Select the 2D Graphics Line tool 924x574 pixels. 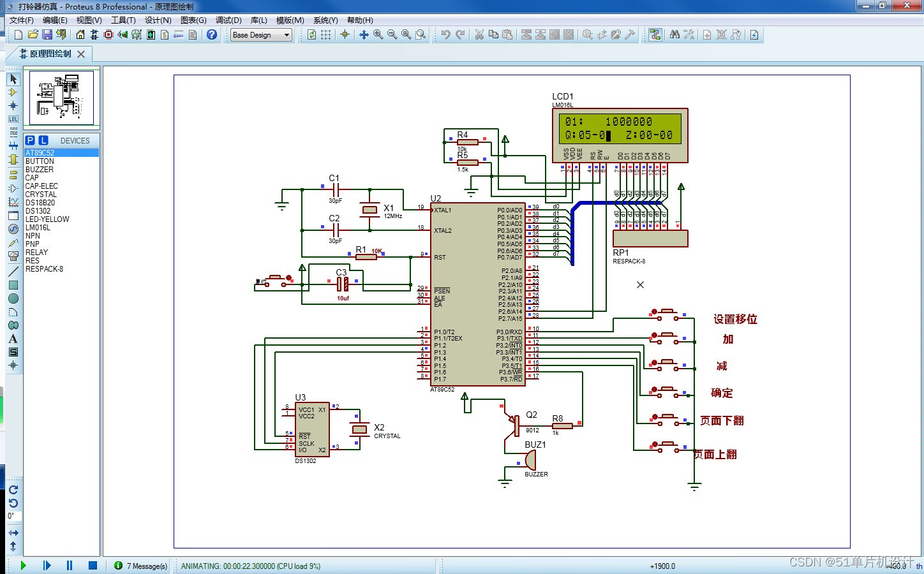[x=13, y=272]
